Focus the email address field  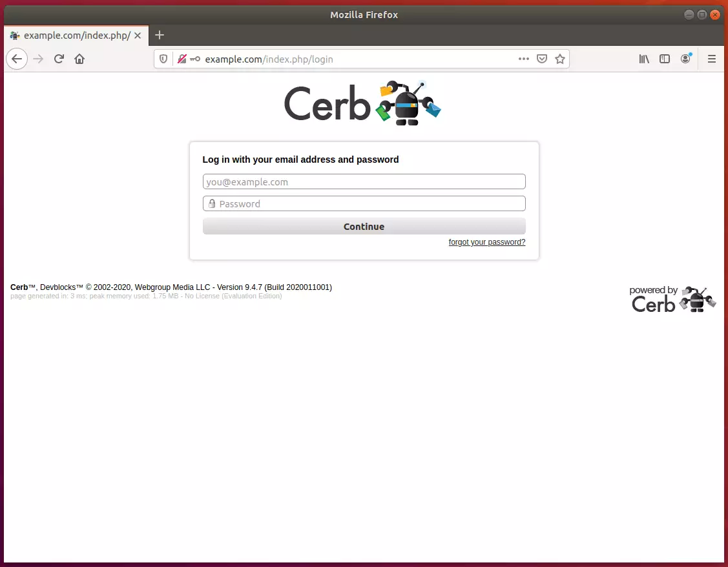coord(364,181)
